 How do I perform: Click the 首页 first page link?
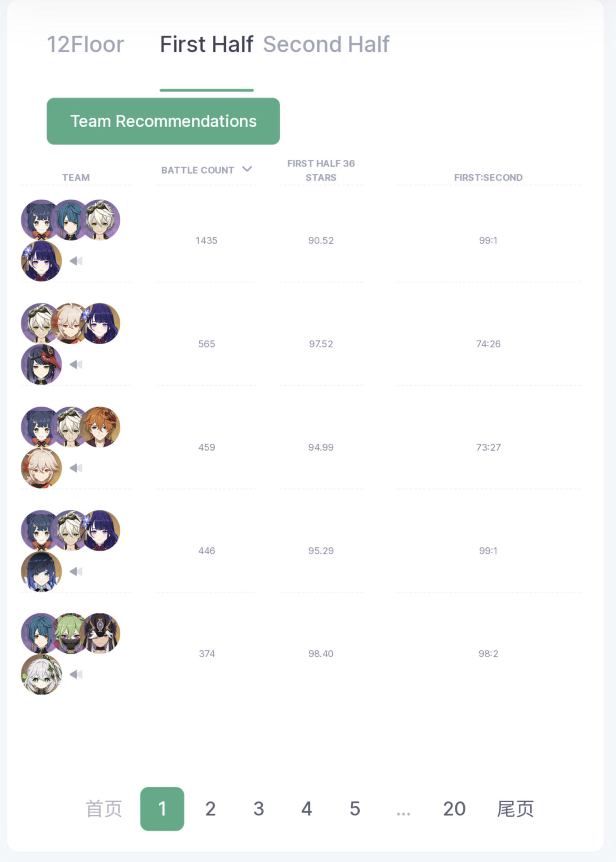(x=104, y=809)
